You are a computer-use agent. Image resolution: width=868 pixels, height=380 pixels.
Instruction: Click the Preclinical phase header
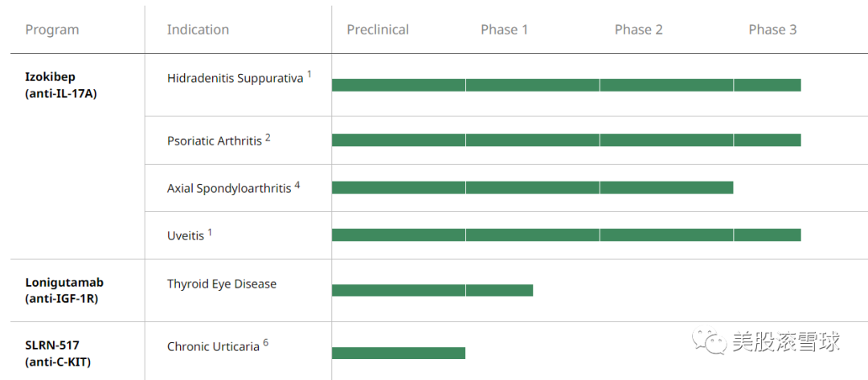(378, 30)
